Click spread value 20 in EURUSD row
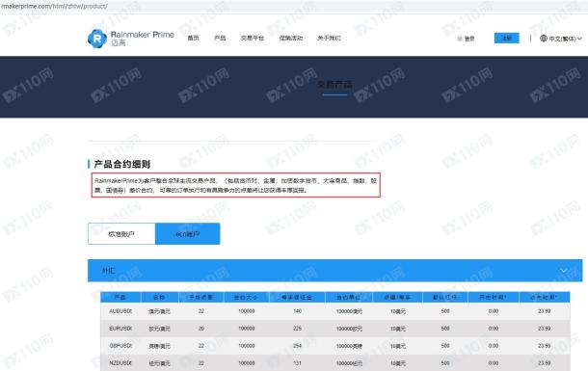 click(x=201, y=329)
